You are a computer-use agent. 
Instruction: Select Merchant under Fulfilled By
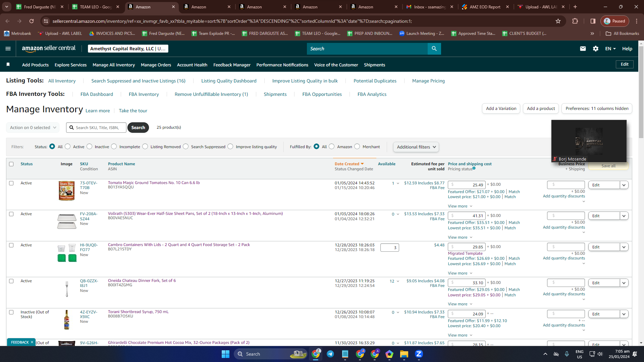pos(357,146)
